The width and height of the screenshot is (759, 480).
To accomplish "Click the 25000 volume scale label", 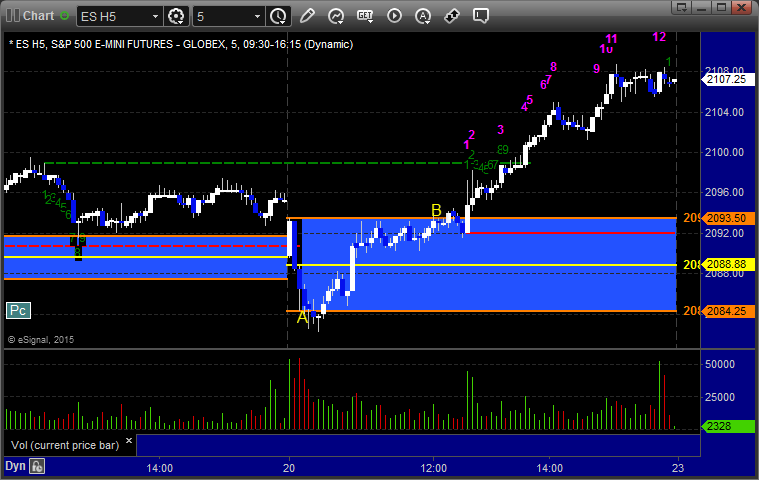I will tap(720, 397).
